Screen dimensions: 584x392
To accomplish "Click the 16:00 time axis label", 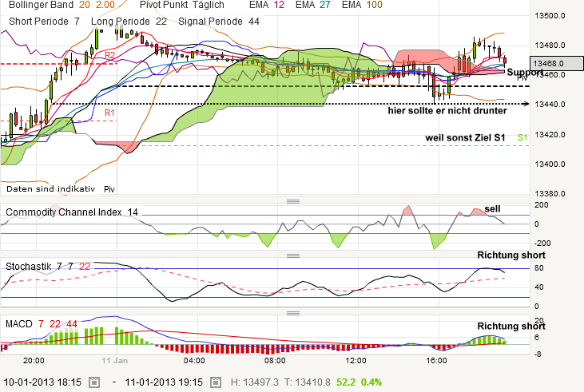I will click(x=436, y=360).
